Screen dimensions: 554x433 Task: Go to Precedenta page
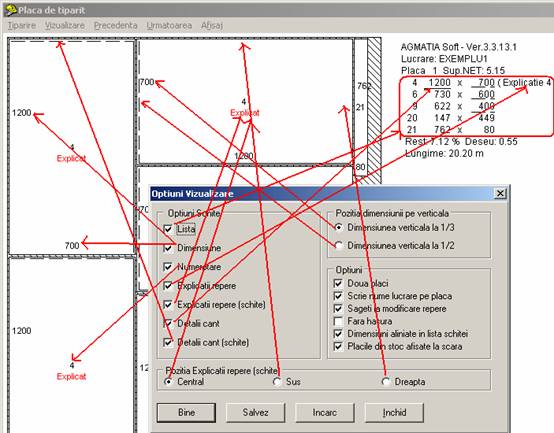point(116,25)
